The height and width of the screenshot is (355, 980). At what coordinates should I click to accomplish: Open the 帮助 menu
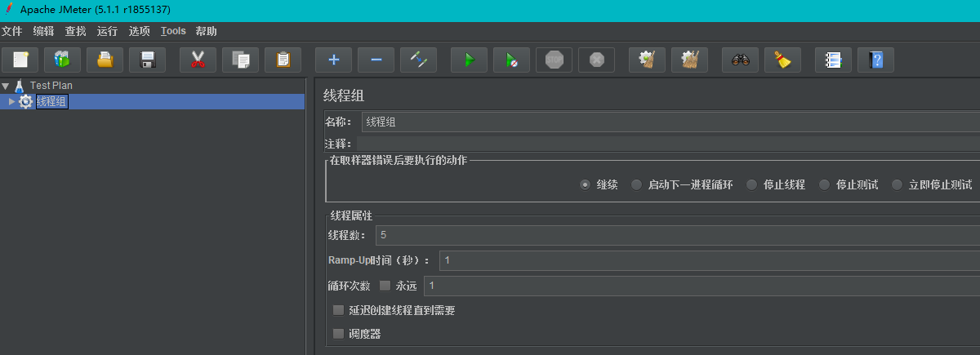tap(207, 31)
